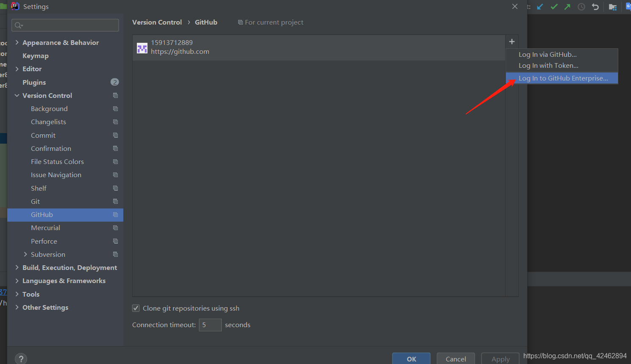Image resolution: width=631 pixels, height=364 pixels.
Task: Click Show History clock icon in IDE toolbar
Action: tap(581, 7)
